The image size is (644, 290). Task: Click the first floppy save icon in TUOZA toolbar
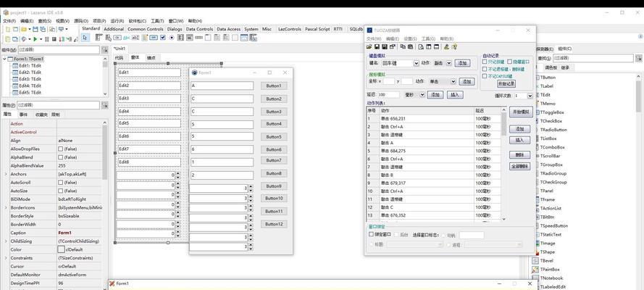(377, 47)
